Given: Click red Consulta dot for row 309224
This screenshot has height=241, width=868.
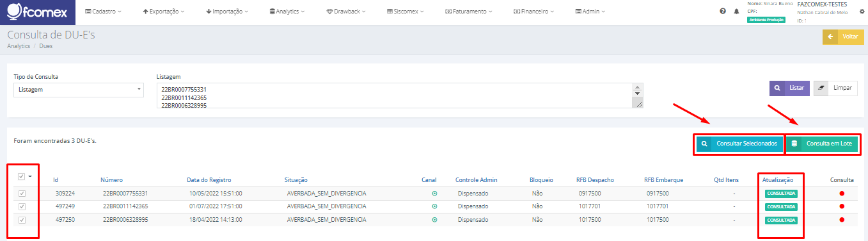Looking at the screenshot, I should (x=842, y=193).
